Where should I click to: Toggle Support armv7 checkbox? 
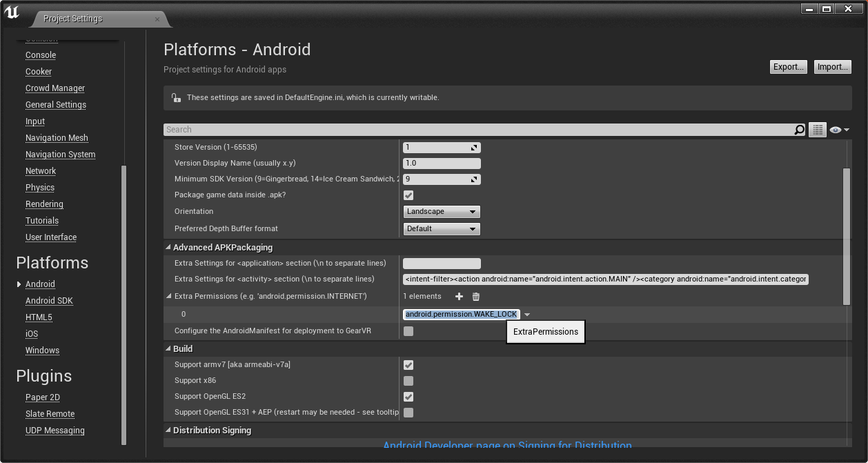(408, 365)
